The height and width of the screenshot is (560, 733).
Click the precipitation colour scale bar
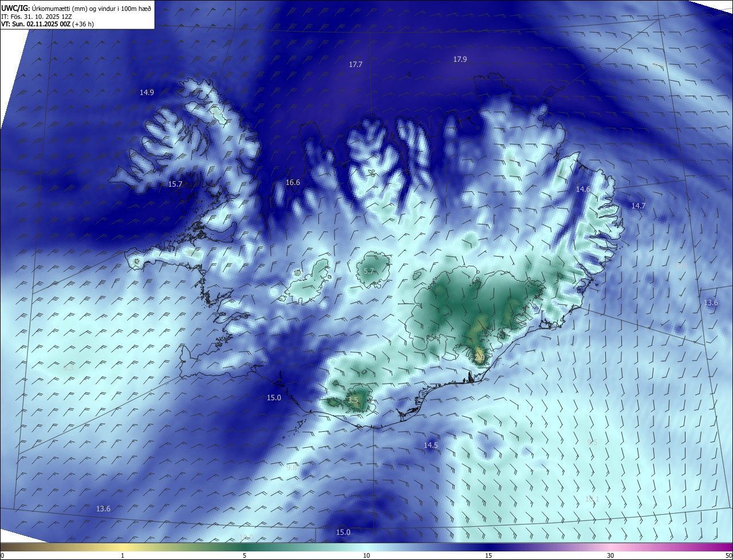tap(366, 547)
